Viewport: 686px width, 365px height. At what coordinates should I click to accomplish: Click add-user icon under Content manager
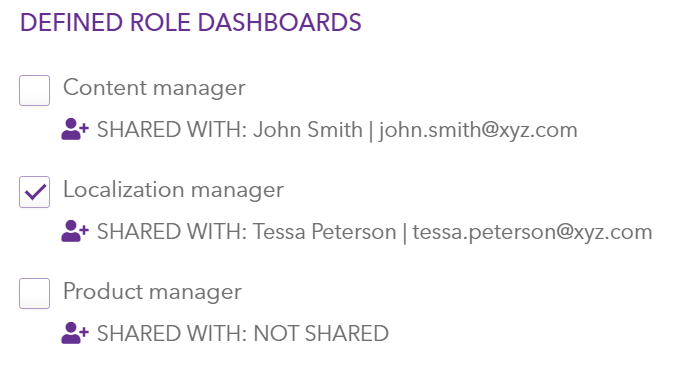tap(75, 130)
